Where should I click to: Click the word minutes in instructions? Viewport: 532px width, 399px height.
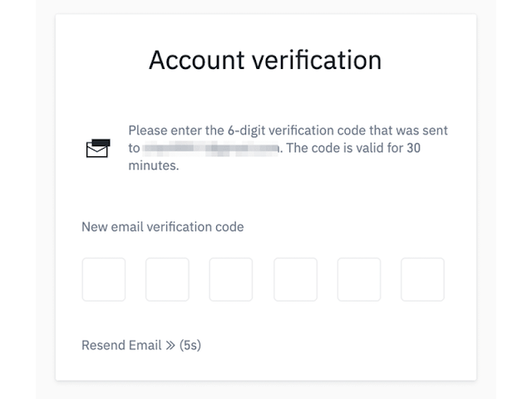coord(153,165)
